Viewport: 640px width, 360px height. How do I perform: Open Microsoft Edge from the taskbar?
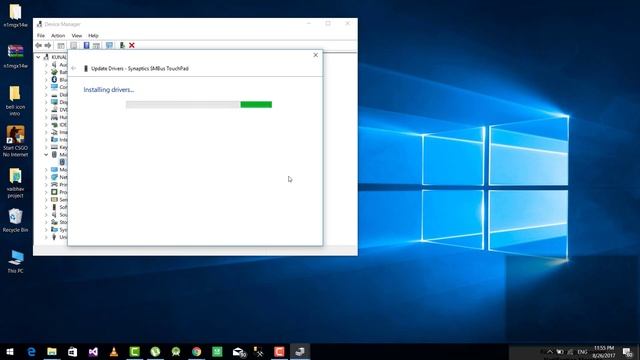pos(31,351)
